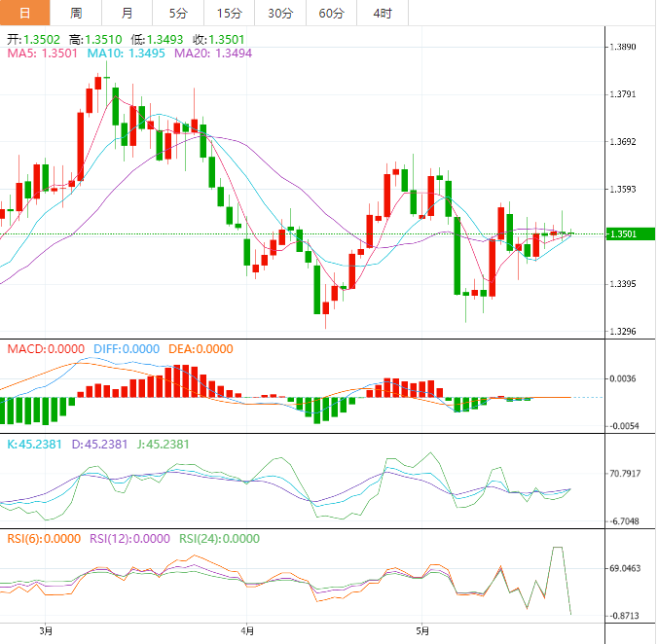Show the 30分 interval chart
This screenshot has height=644, width=658.
coord(279,13)
